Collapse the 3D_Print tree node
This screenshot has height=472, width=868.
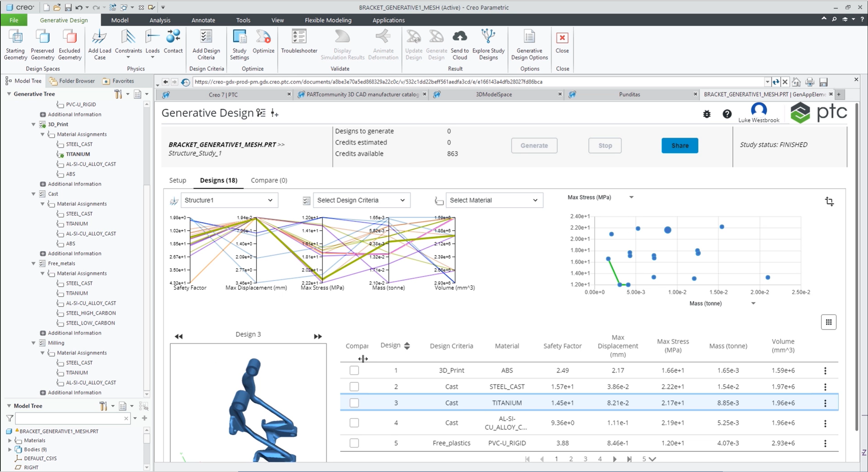[33, 125]
